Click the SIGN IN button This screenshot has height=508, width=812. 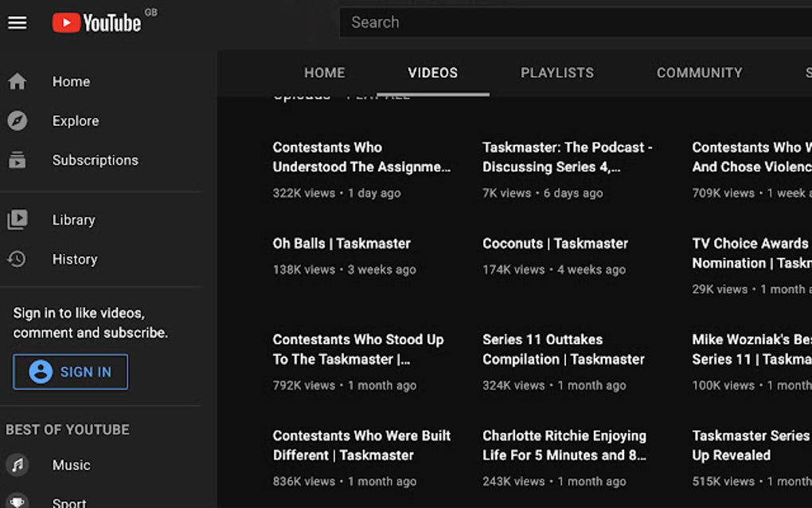coord(70,371)
